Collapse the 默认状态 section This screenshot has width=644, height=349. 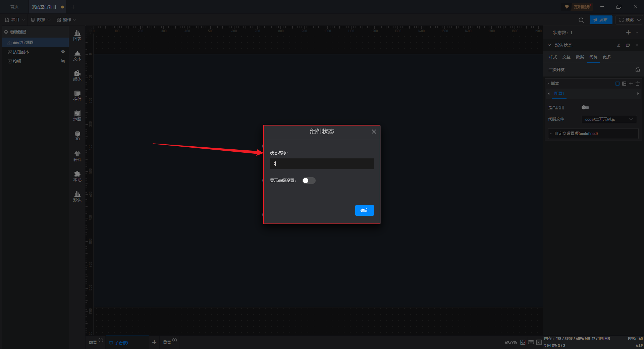[550, 45]
